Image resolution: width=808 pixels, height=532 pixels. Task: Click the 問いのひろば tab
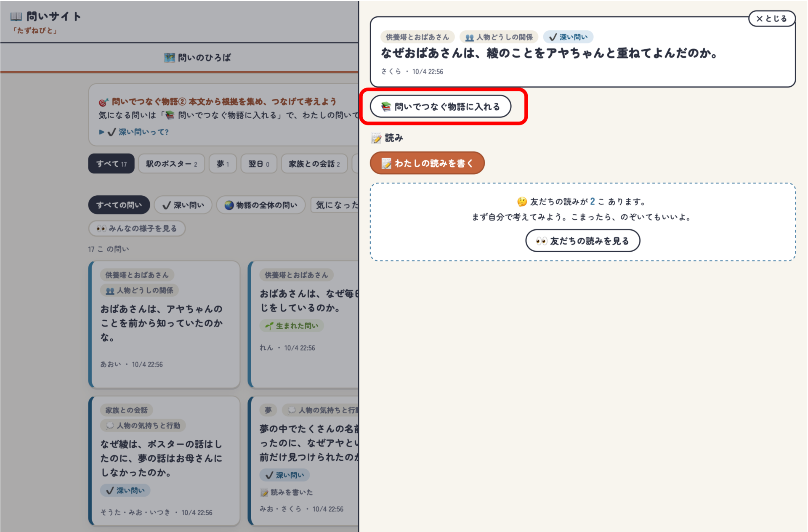point(197,58)
